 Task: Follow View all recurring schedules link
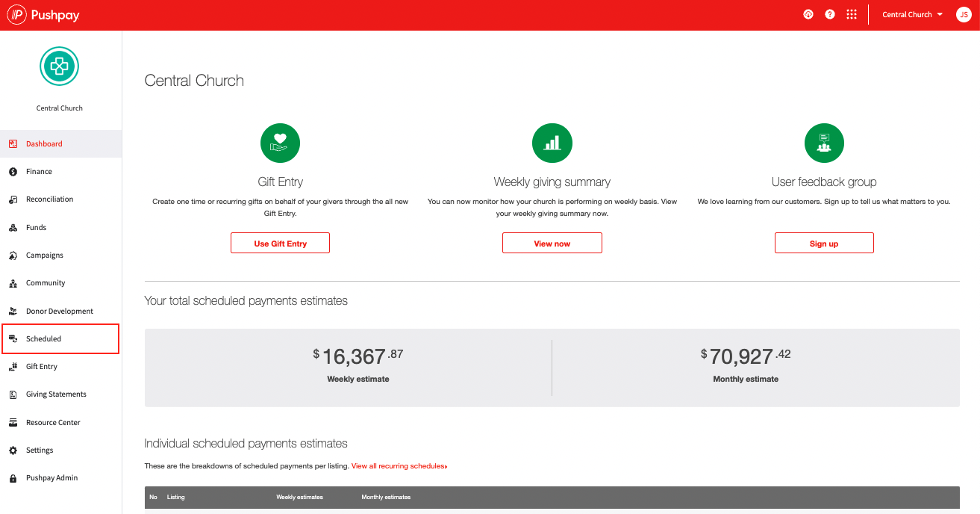click(399, 466)
